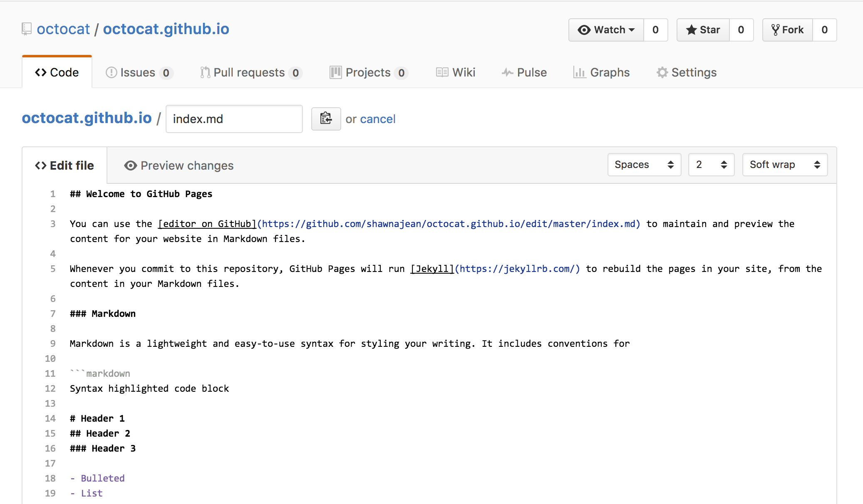Click the octocat owner link
The width and height of the screenshot is (863, 504).
[63, 29]
